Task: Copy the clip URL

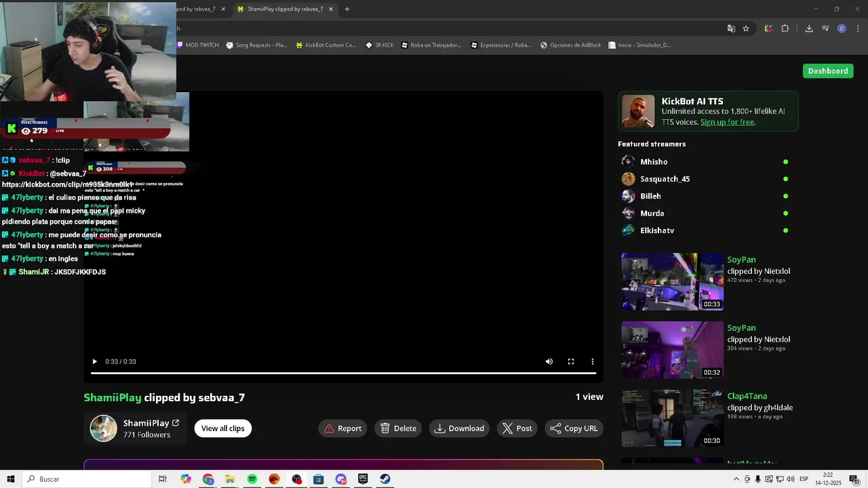Action: click(x=574, y=428)
